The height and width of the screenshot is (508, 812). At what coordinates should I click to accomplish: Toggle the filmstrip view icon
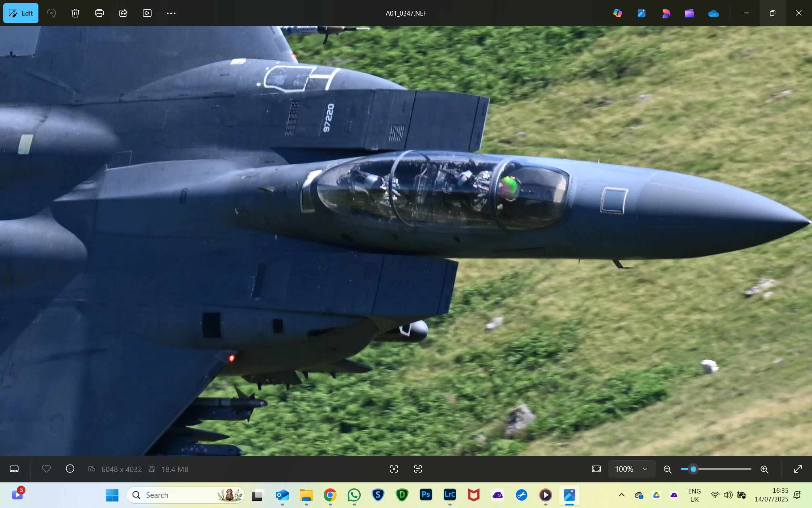[x=14, y=469]
